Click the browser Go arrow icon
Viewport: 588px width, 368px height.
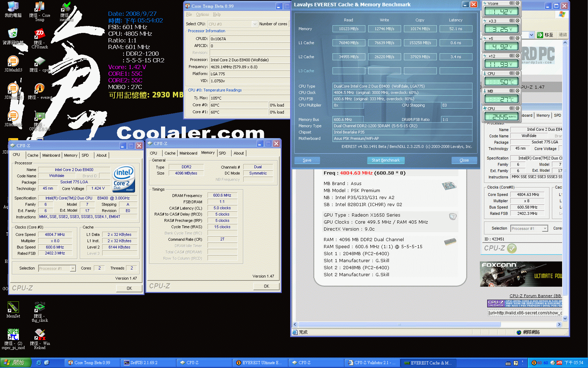coord(540,35)
